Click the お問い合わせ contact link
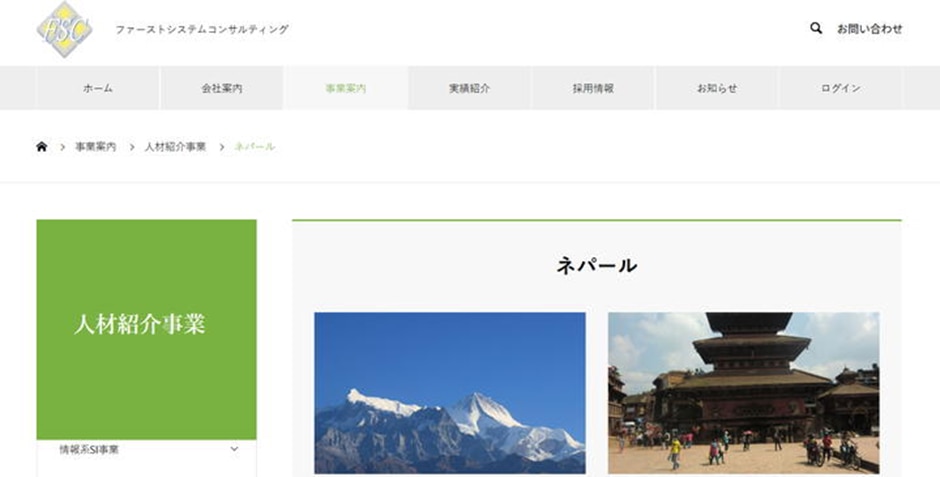 point(869,29)
